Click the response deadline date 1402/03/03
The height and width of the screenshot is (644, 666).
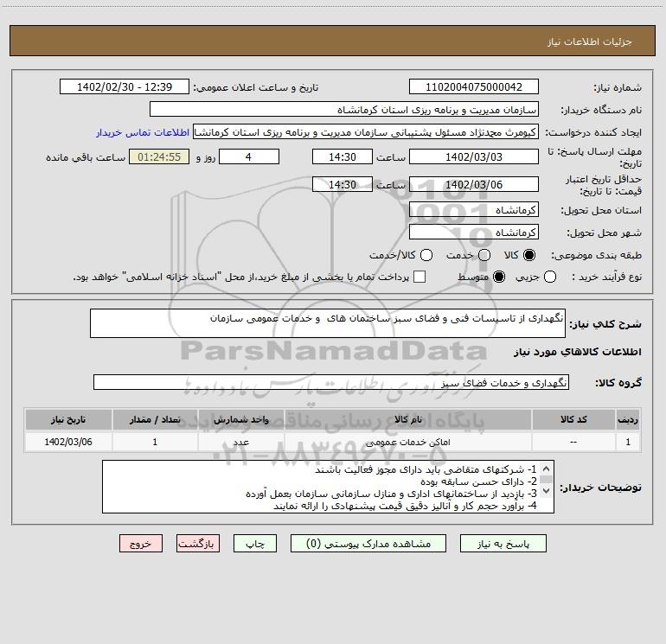click(x=474, y=156)
